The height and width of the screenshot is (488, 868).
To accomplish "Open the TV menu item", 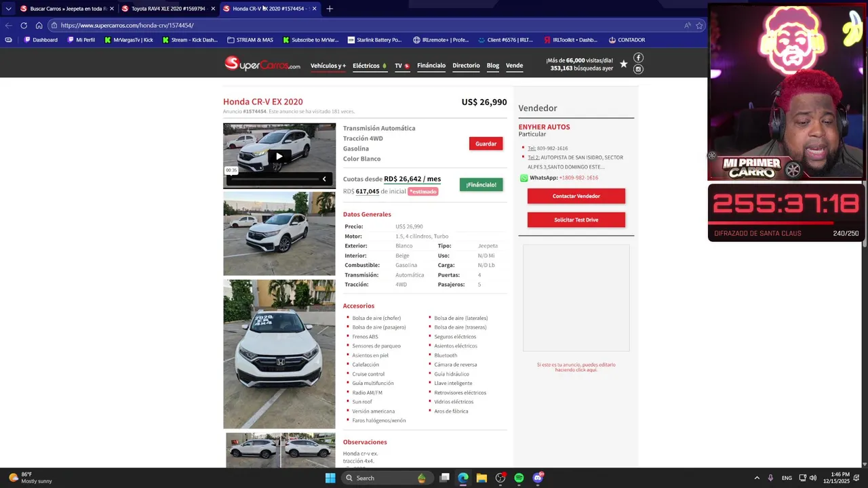I will pyautogui.click(x=402, y=66).
